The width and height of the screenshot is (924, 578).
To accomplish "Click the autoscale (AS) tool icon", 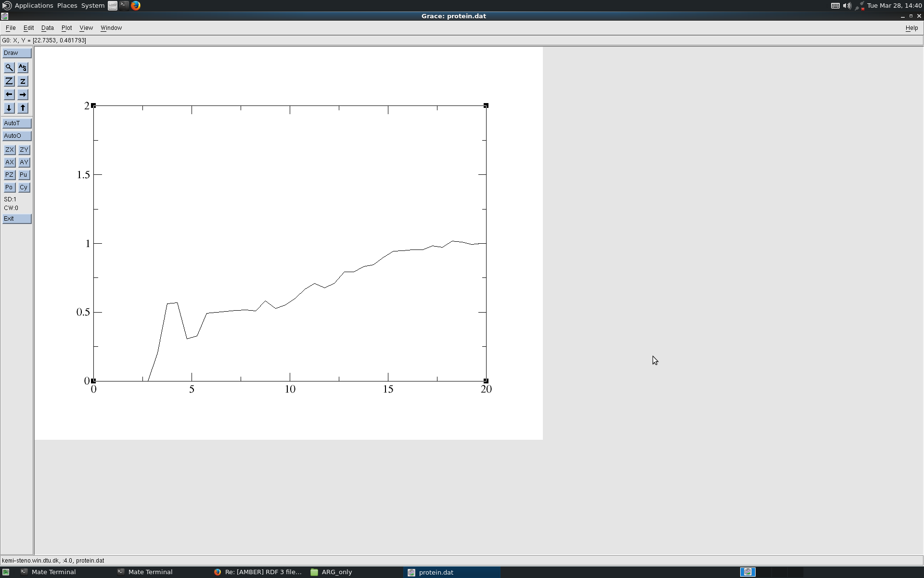I will point(23,67).
